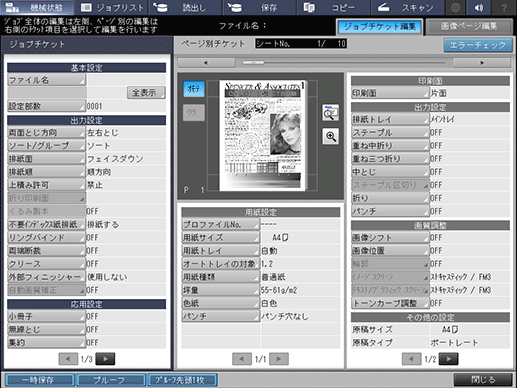Click the speaker volume icon
The image size is (517, 388).
[479, 7]
